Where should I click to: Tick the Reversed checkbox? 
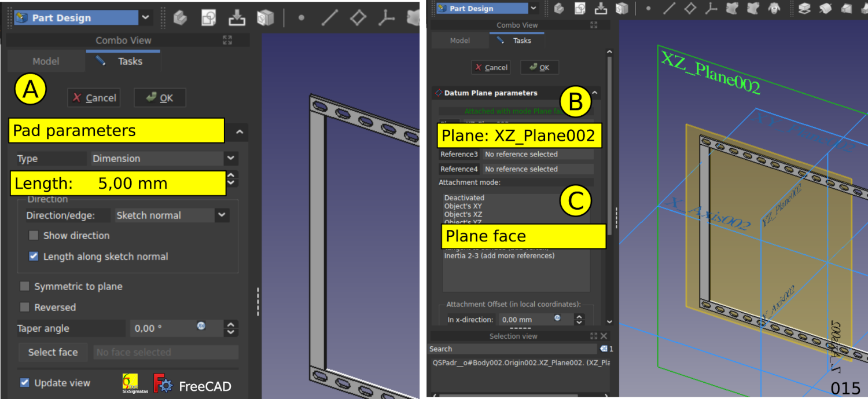[x=25, y=307]
